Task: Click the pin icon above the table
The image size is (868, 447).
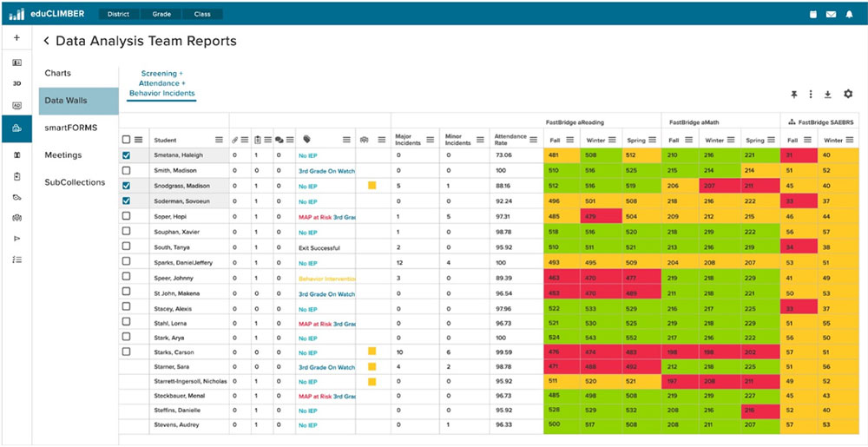Action: (793, 95)
